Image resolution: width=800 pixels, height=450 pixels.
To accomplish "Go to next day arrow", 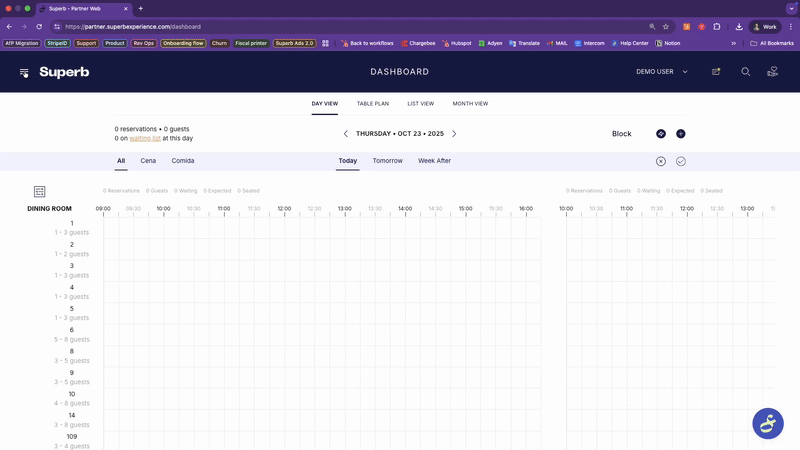I will coord(454,134).
